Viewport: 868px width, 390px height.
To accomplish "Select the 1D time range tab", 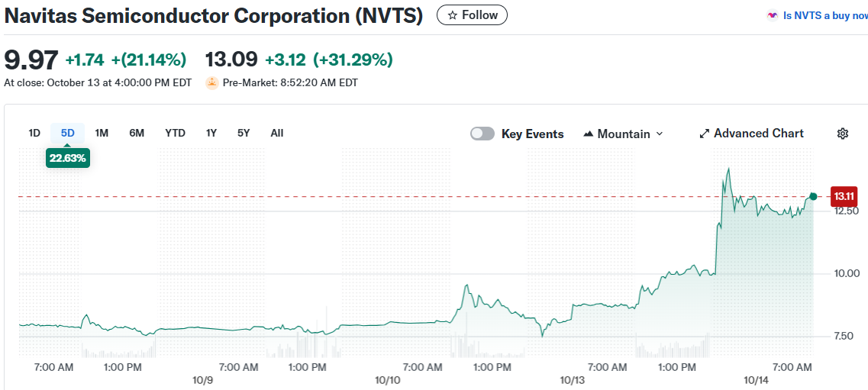I will tap(34, 133).
